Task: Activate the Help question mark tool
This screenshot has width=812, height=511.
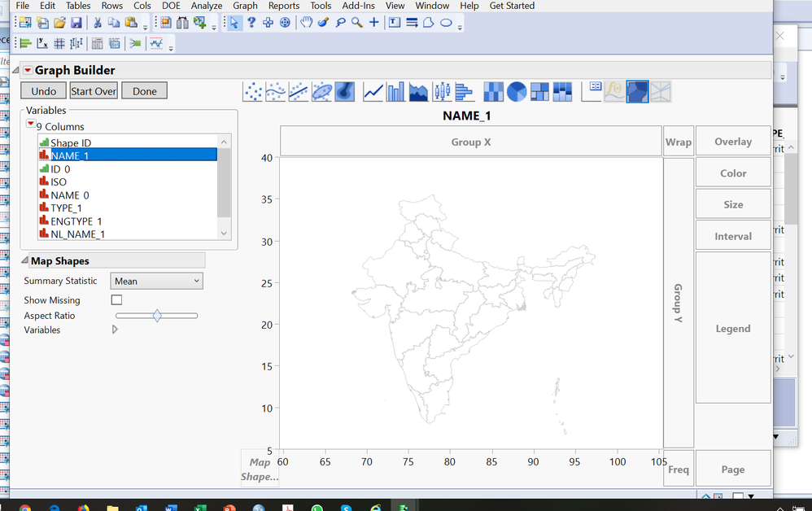Action: point(251,23)
